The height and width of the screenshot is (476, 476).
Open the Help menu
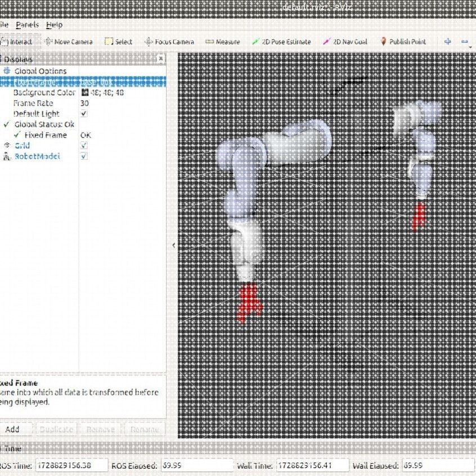pyautogui.click(x=55, y=25)
